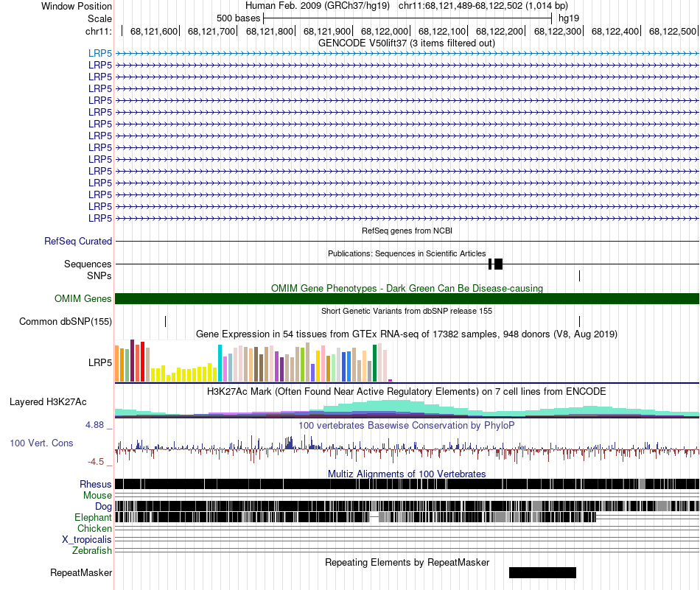Image resolution: width=700 pixels, height=590 pixels.
Task: Open the RefSeq Curated track label
Action: pos(78,241)
